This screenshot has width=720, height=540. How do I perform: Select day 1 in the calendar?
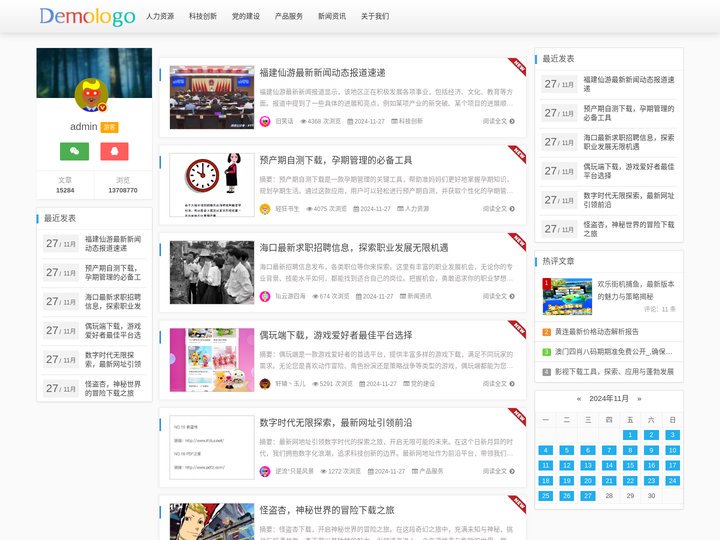630,435
